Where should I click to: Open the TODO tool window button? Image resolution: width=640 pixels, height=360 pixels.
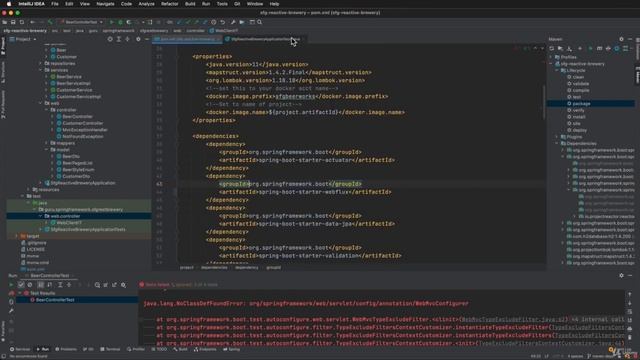point(159,349)
